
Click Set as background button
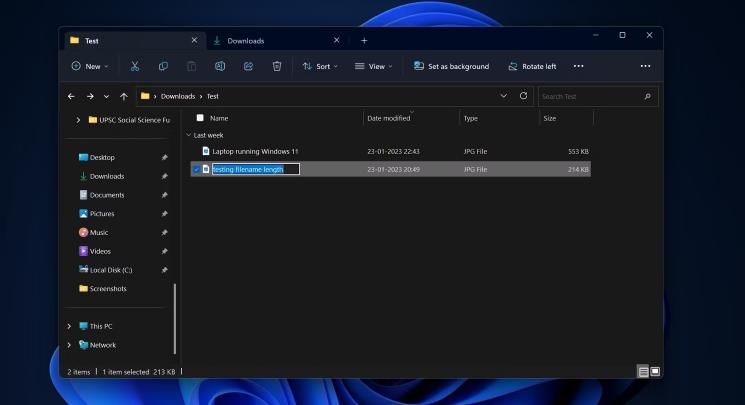pos(451,67)
